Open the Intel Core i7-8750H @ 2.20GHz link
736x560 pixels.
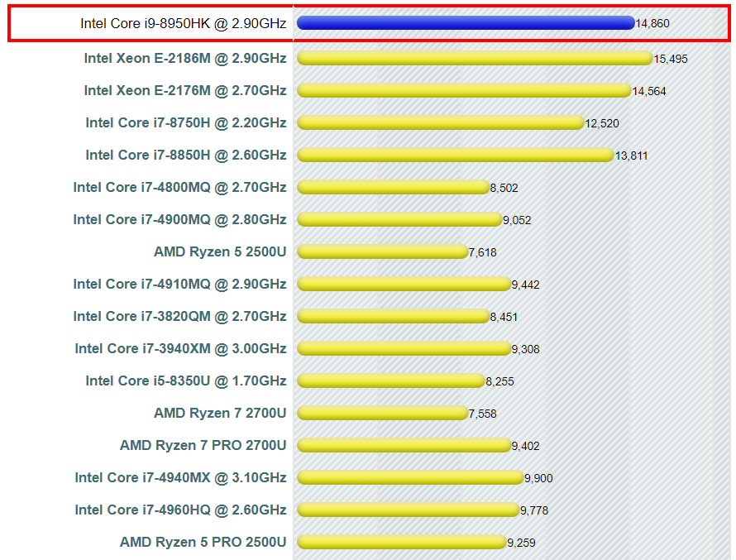pyautogui.click(x=186, y=123)
